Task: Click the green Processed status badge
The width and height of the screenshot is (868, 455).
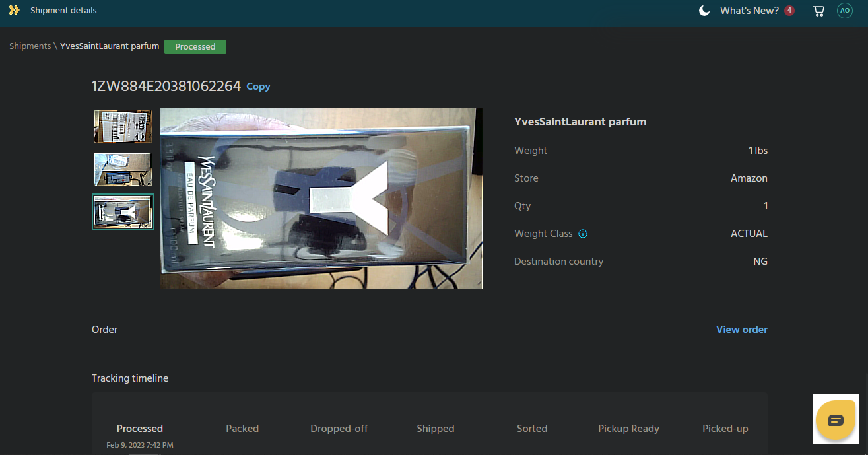Action: [195, 47]
